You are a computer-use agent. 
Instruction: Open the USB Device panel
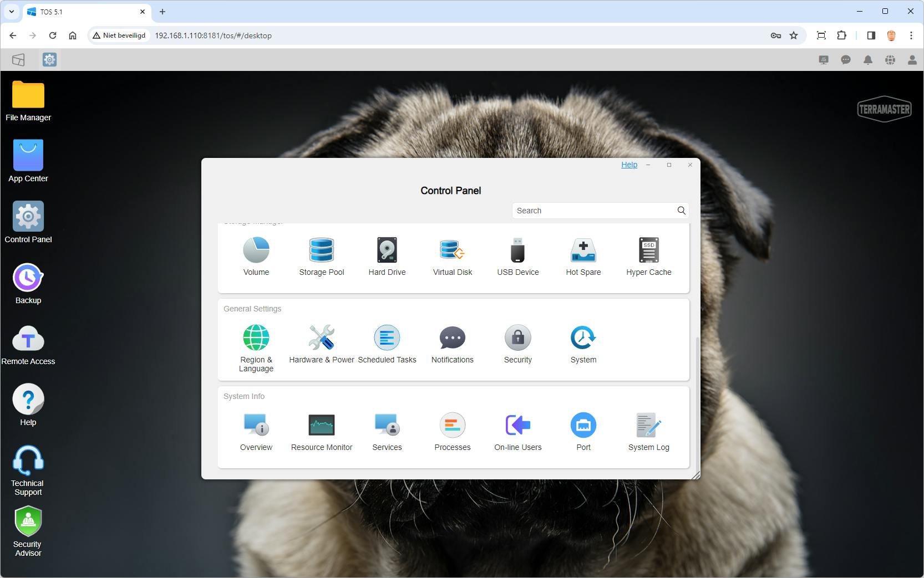tap(518, 257)
